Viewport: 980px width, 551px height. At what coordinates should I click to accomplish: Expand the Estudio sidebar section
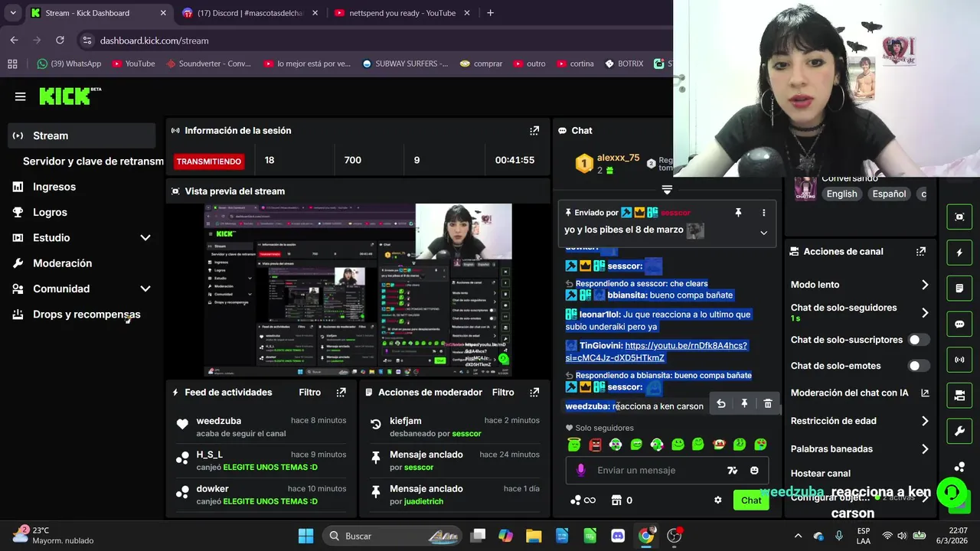click(145, 238)
